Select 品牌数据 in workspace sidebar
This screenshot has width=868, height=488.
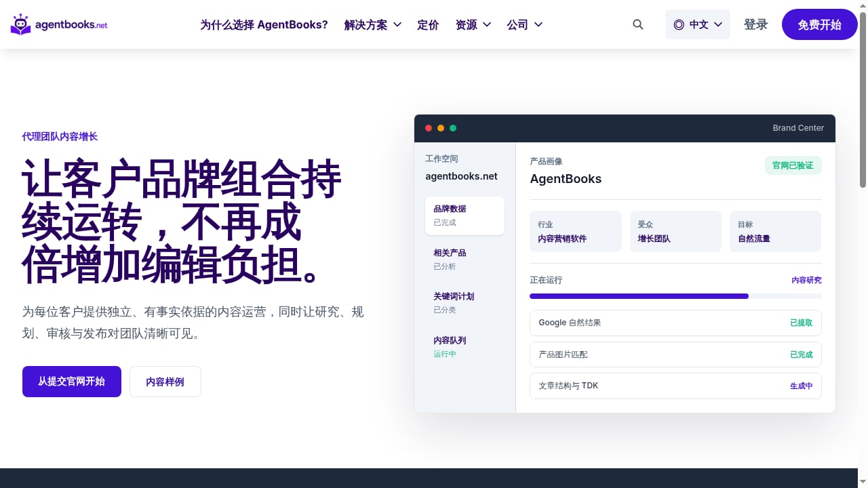point(465,216)
